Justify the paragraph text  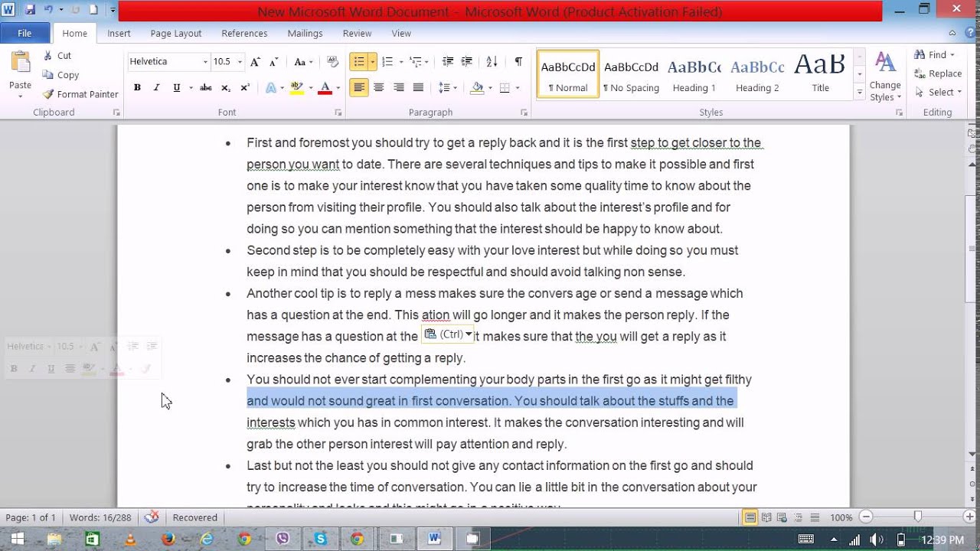418,88
